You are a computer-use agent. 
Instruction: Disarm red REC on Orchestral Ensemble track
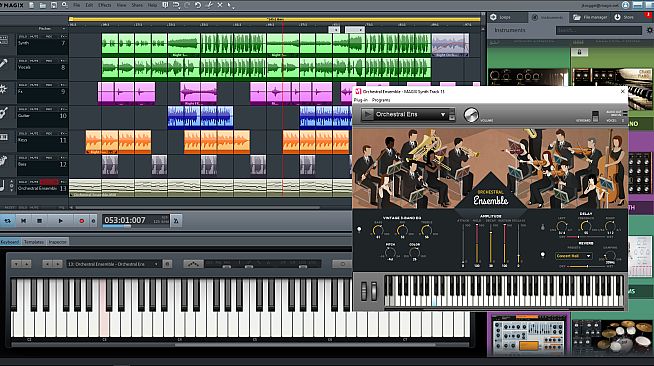click(x=49, y=182)
